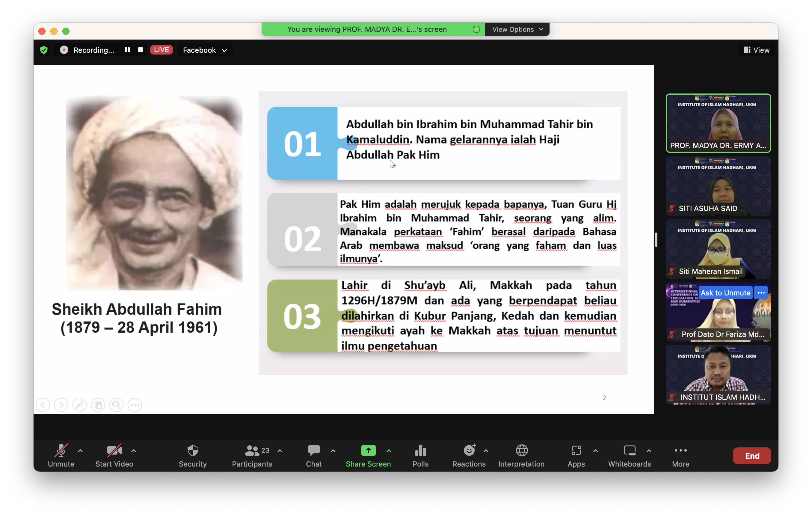Pause the recording
Image resolution: width=812 pixels, height=516 pixels.
[x=127, y=50]
